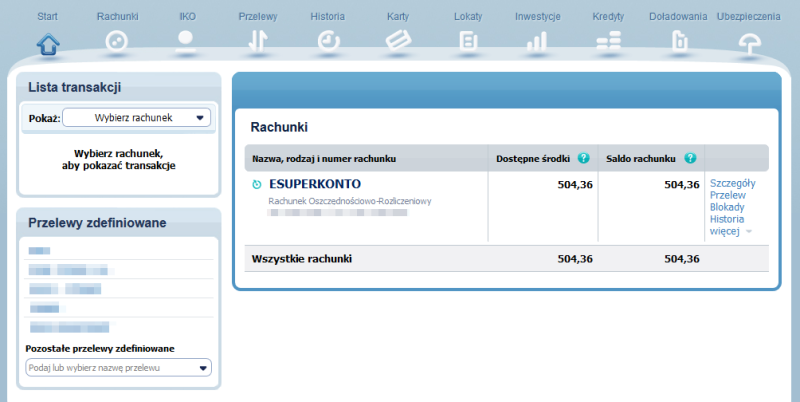Viewport: 800px width, 402px height.
Task: Click the ESUPERKONTO account name
Action: (x=315, y=184)
